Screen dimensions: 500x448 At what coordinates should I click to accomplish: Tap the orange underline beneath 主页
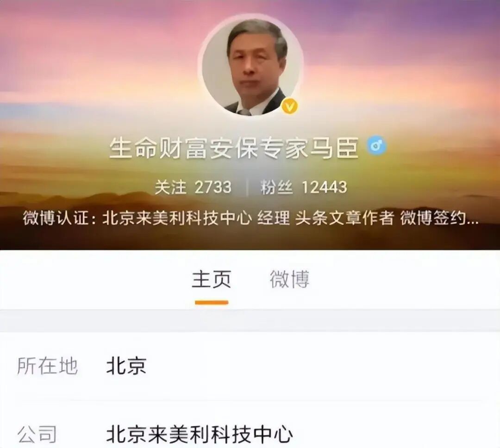[212, 302]
